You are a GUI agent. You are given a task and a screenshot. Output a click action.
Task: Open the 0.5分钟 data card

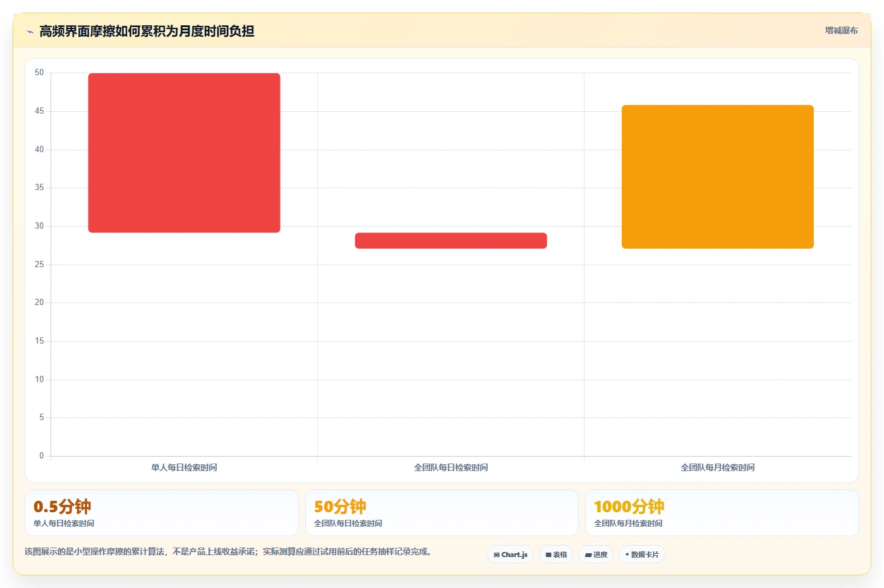[161, 513]
